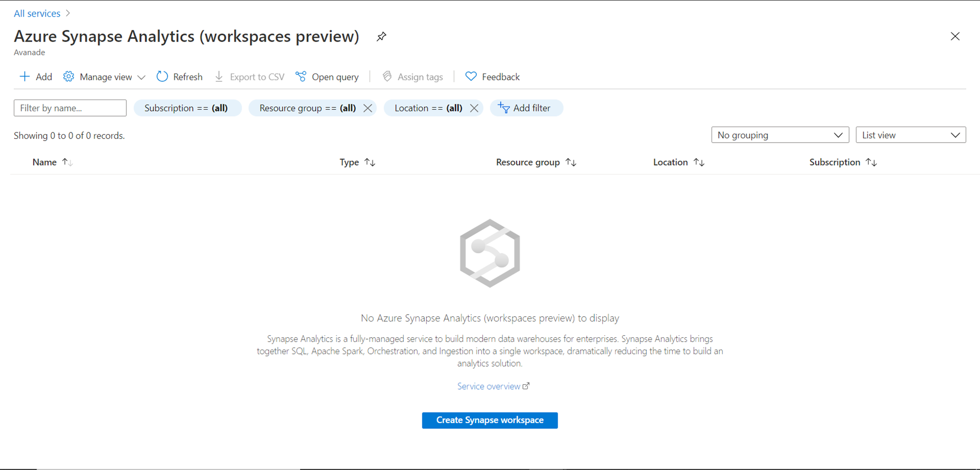Click the Manage view gear icon

pyautogui.click(x=69, y=76)
